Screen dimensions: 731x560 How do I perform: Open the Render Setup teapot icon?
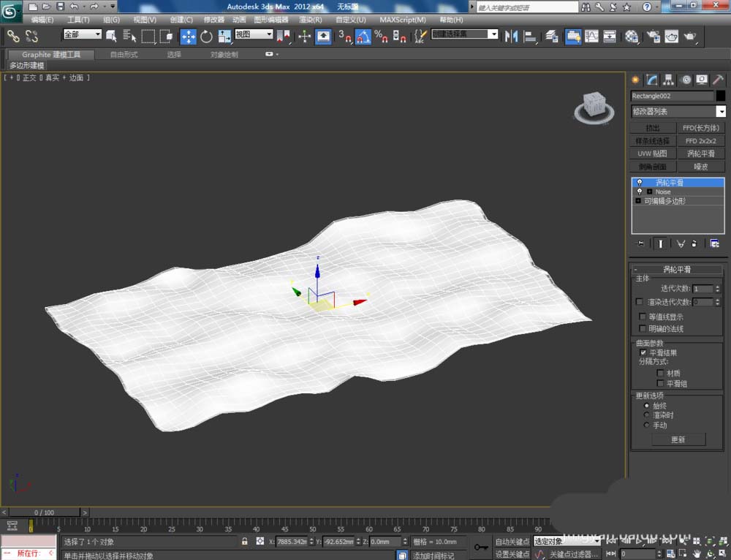point(654,36)
